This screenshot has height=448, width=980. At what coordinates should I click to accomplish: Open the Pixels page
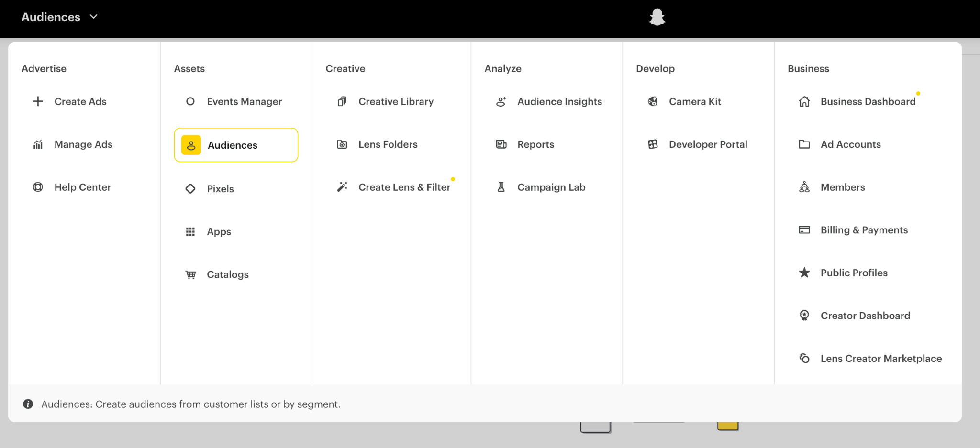(221, 189)
